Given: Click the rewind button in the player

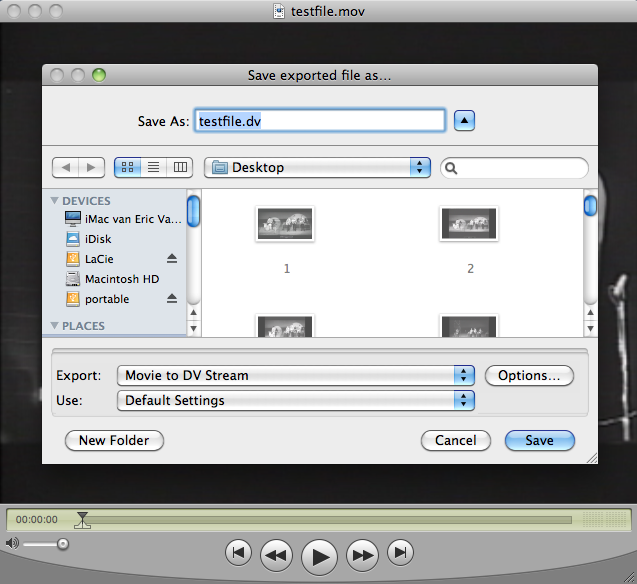Looking at the screenshot, I should [x=276, y=555].
